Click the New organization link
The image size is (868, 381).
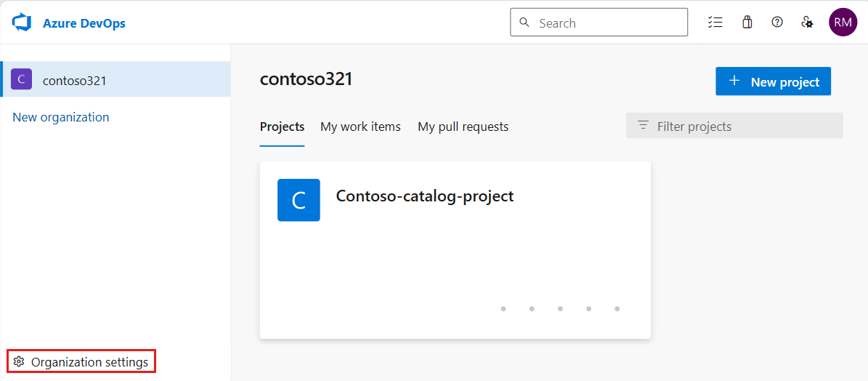point(61,117)
